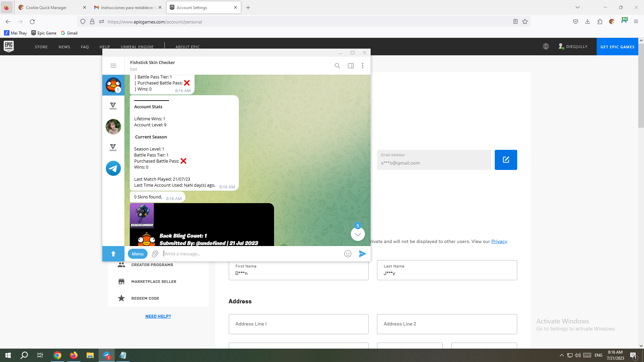
Task: Open CREATOR PROGRAMS sidebar item
Action: coord(152,265)
